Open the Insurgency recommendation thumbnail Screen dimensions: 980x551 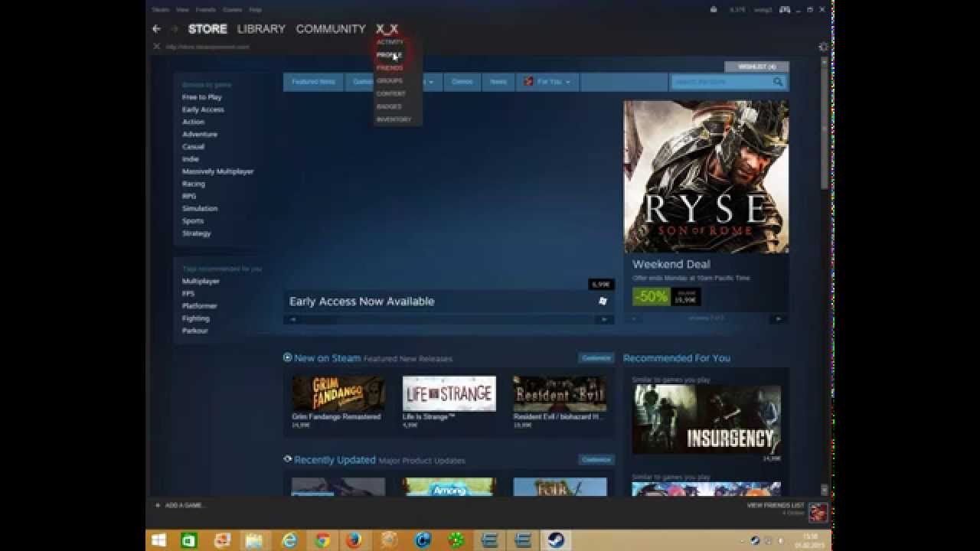pos(706,419)
